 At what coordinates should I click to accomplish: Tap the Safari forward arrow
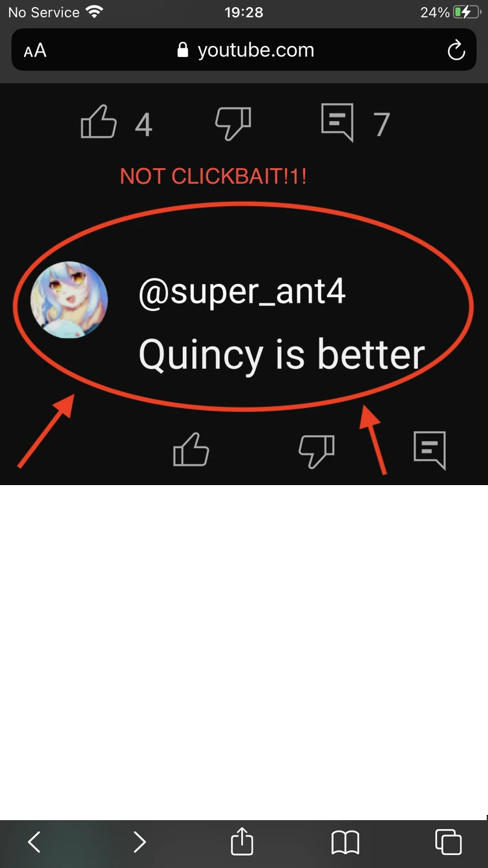[139, 841]
